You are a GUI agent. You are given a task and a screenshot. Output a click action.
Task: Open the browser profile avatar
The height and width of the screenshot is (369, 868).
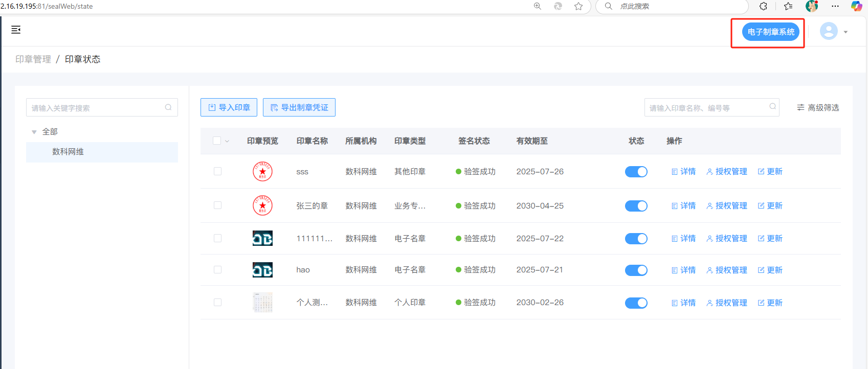812,6
